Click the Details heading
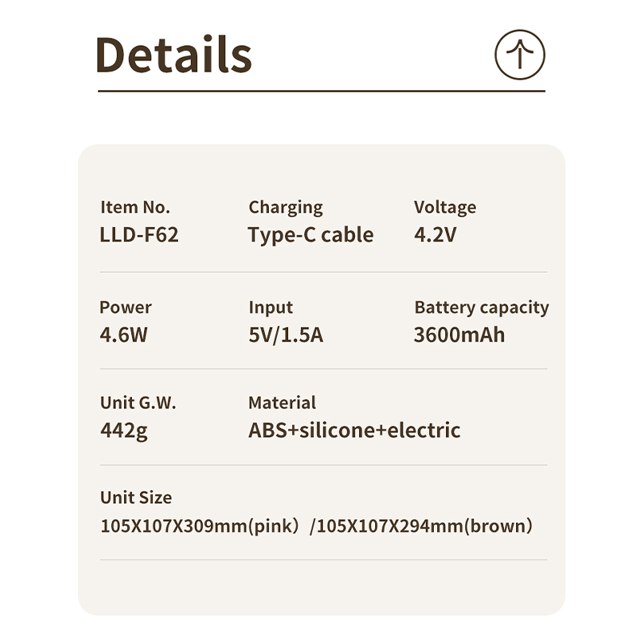This screenshot has height=644, width=644. 173,54
